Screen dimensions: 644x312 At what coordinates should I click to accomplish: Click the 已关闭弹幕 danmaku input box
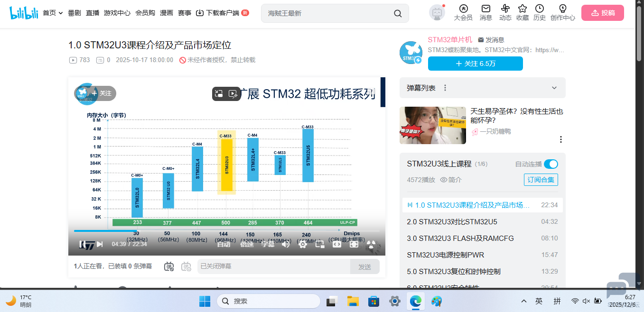click(274, 266)
